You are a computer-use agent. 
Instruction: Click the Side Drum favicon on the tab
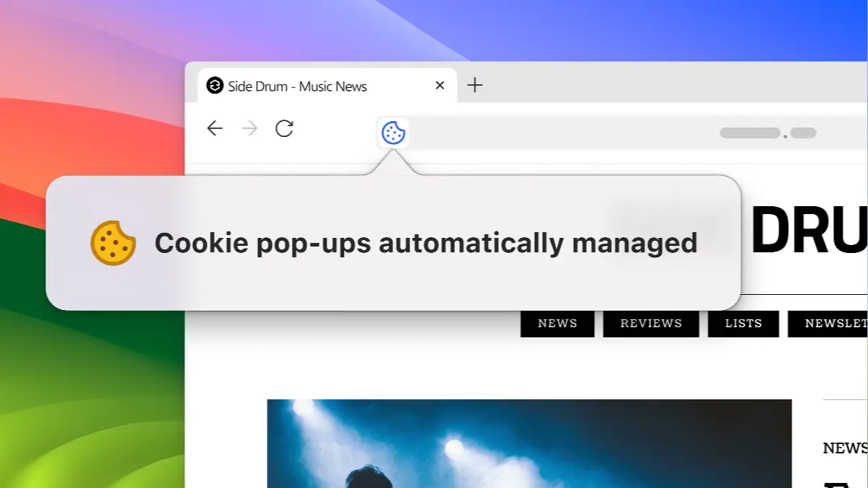(x=213, y=86)
